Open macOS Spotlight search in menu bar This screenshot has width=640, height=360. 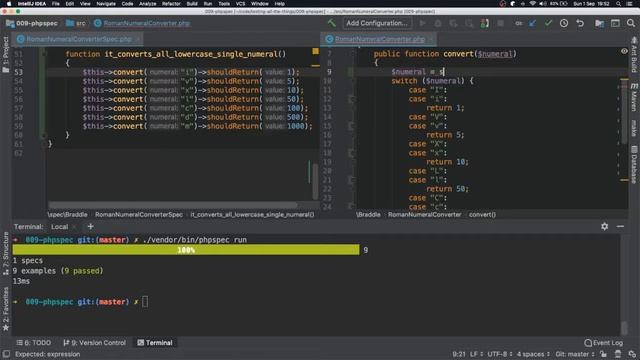click(619, 4)
